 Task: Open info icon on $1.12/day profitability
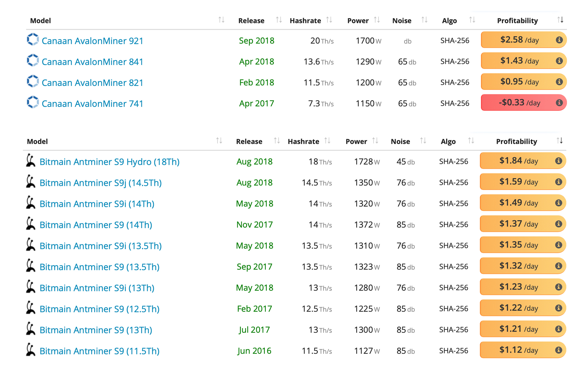pyautogui.click(x=558, y=350)
